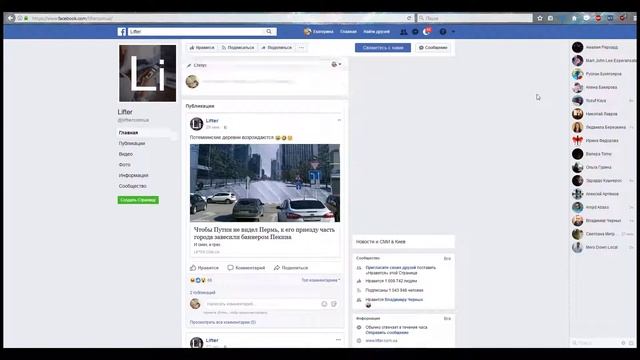This screenshot has height=360, width=640.
Task: Select 'Главная' in the left page menu
Action: click(x=128, y=133)
